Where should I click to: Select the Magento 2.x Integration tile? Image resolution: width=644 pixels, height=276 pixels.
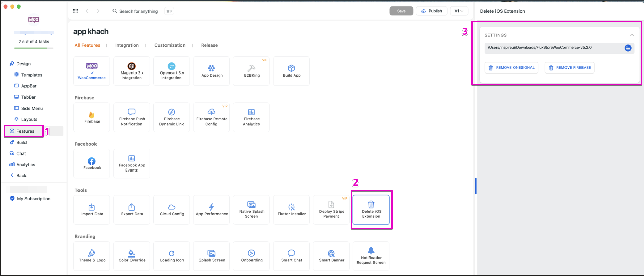click(x=132, y=71)
